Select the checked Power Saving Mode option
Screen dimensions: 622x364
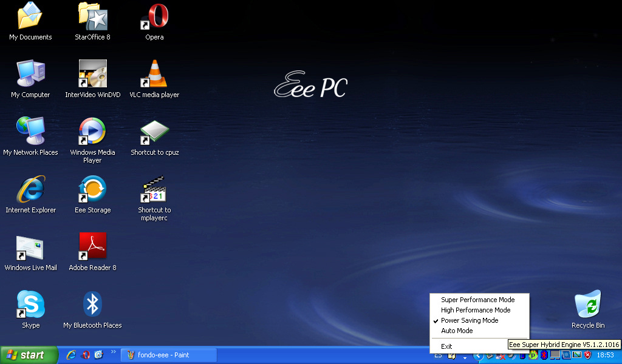(470, 320)
